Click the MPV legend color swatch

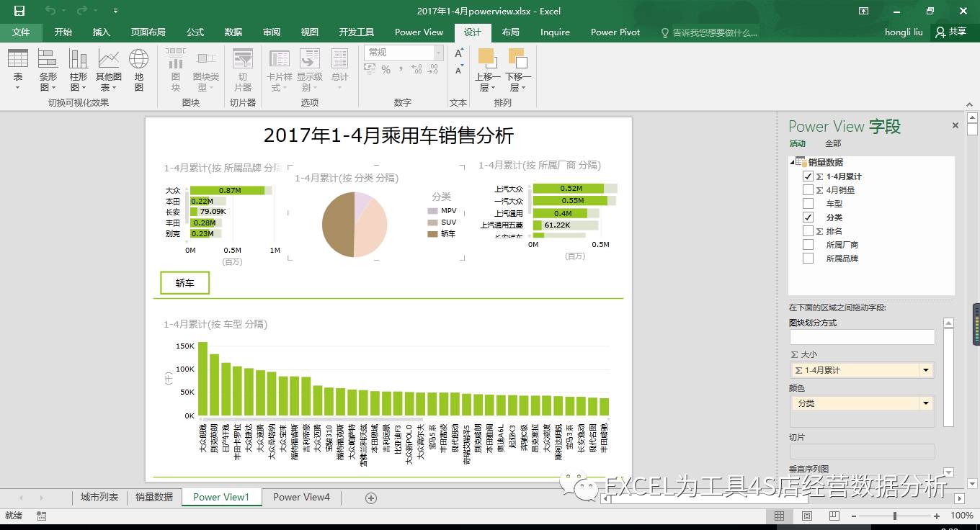tap(432, 211)
